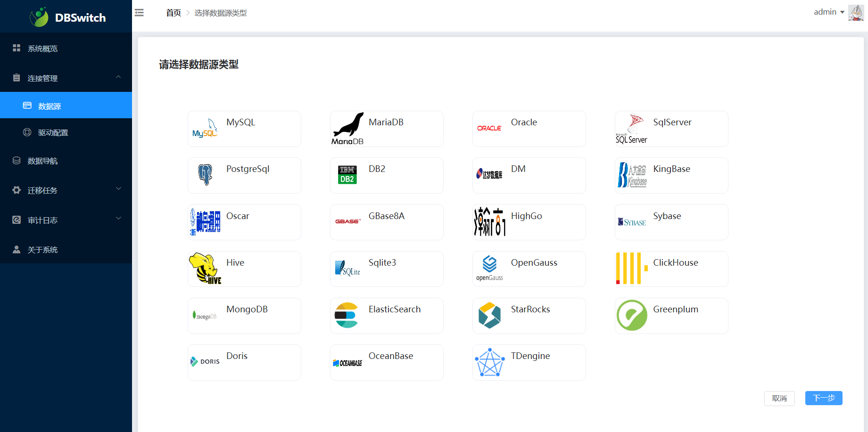Screen dimensions: 868x432
Task: Toggle the sidebar hamburger menu icon
Action: (139, 13)
